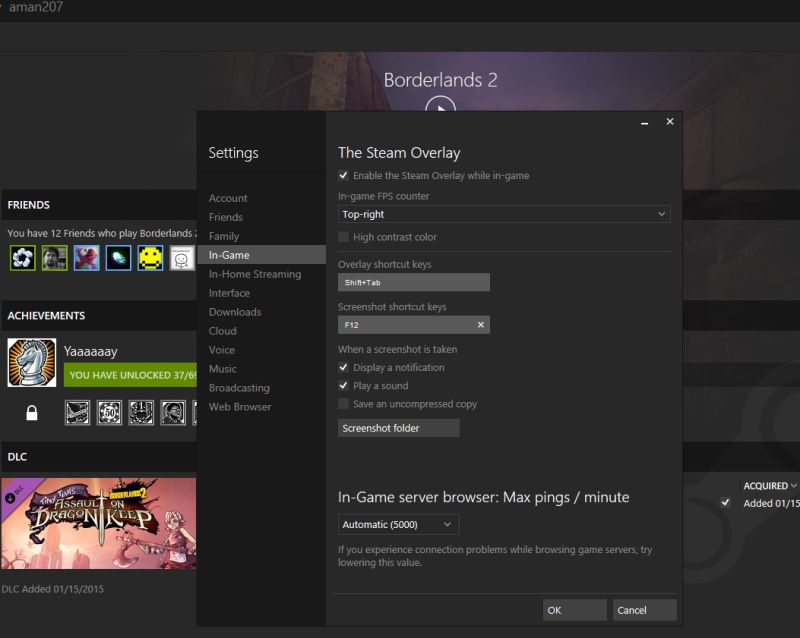The height and width of the screenshot is (638, 800).
Task: Click the 'Yaaaaaay' achievement title
Action: coord(90,351)
